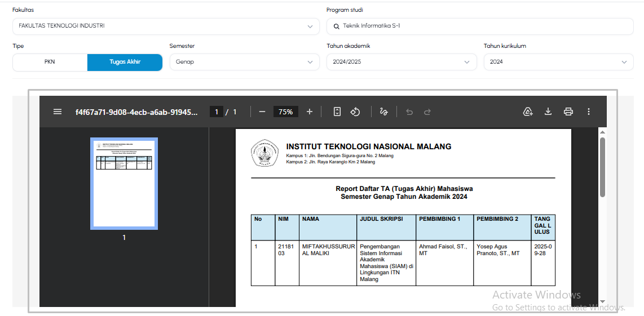The height and width of the screenshot is (316, 644).
Task: Click the PDF vertical scrollbar thumb
Action: pyautogui.click(x=602, y=167)
